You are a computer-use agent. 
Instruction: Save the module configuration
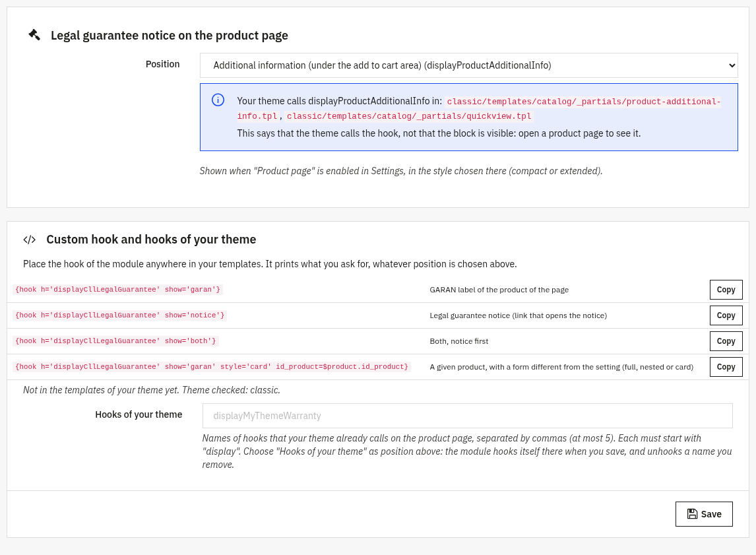(x=704, y=514)
